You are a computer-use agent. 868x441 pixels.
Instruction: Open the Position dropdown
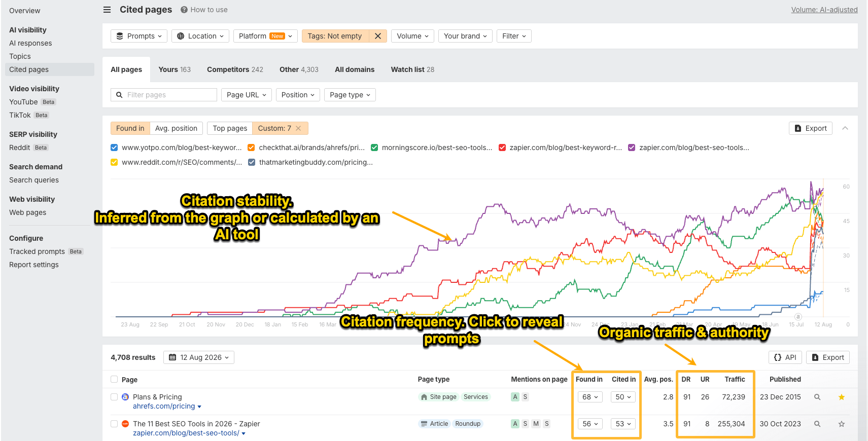(298, 95)
